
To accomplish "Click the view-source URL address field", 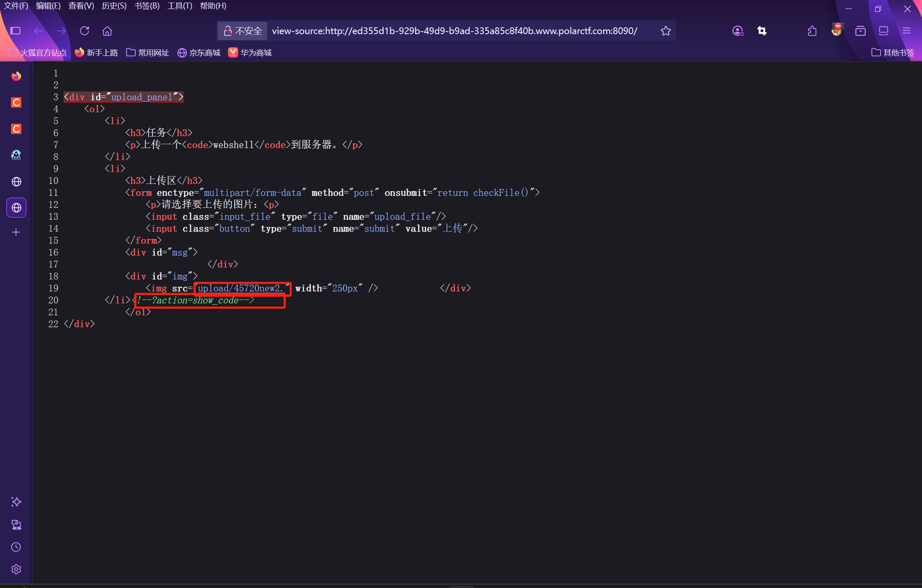I will pyautogui.click(x=455, y=31).
